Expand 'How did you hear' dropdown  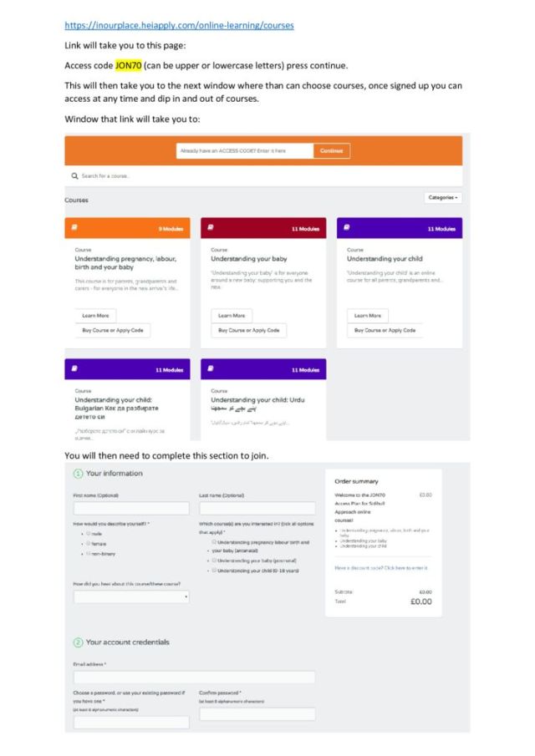point(131,597)
